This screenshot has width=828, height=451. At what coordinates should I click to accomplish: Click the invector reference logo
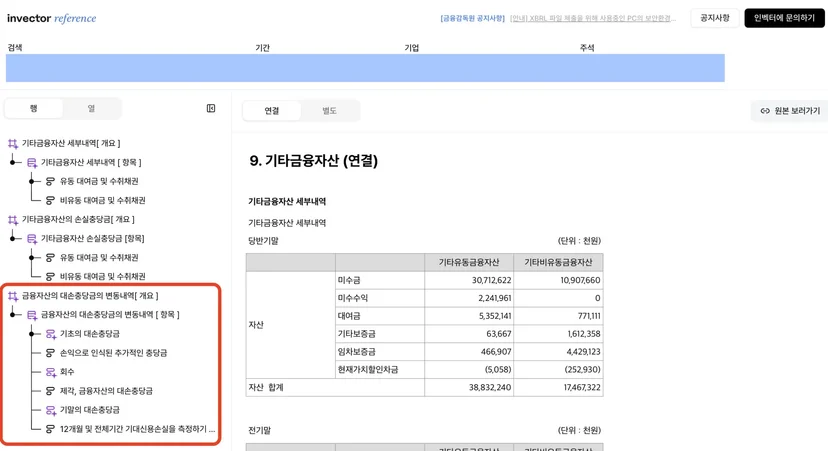pyautogui.click(x=51, y=18)
